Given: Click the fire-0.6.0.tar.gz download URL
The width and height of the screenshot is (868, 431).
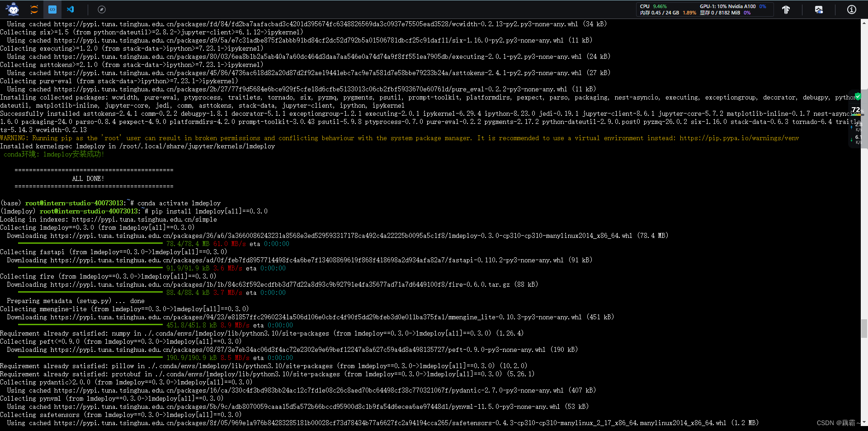Looking at the screenshot, I should pos(280,284).
